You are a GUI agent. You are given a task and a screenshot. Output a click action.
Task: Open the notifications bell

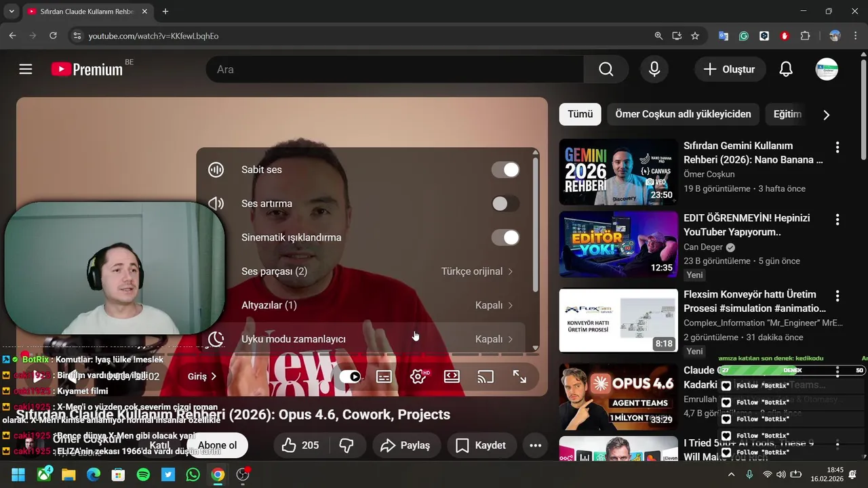click(x=786, y=69)
